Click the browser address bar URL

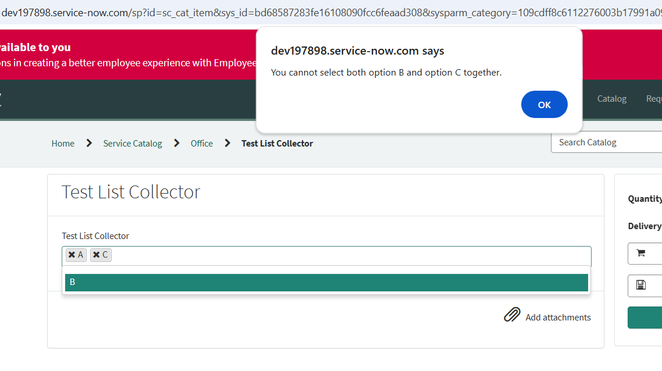331,13
